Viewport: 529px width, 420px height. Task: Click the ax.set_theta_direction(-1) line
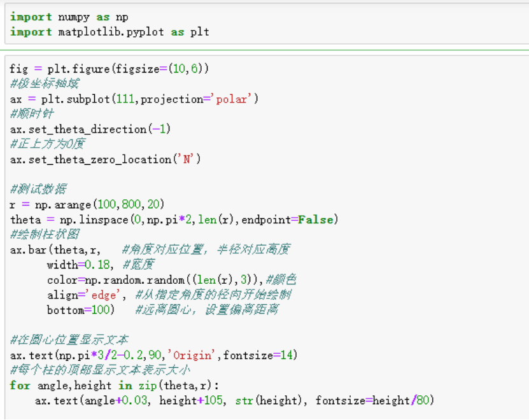pyautogui.click(x=90, y=129)
